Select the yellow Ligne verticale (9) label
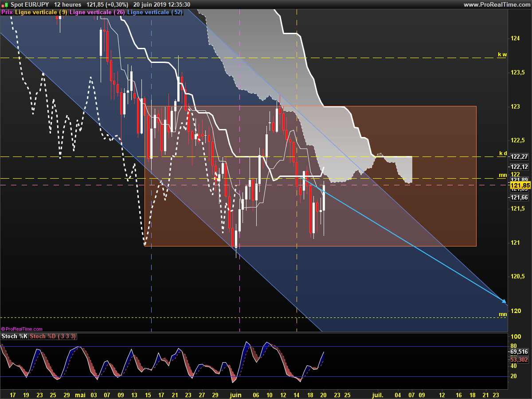 point(41,12)
